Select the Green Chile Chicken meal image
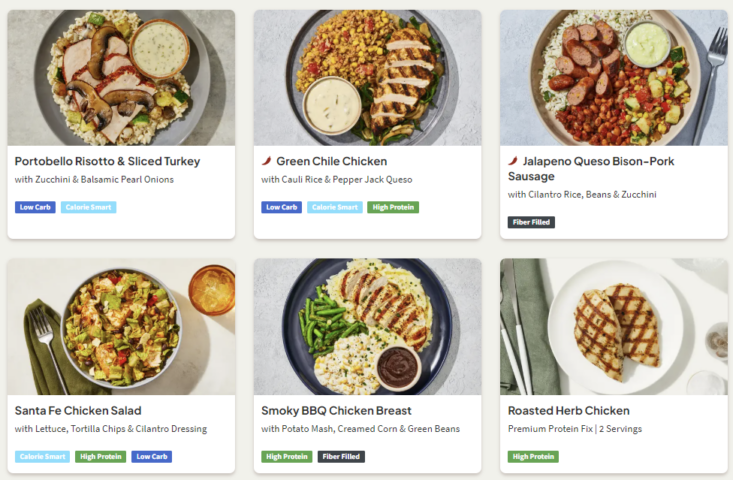The height and width of the screenshot is (480, 733). 367,78
